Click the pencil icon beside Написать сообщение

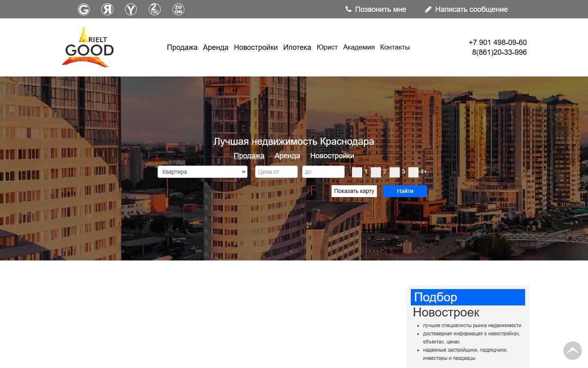[428, 9]
